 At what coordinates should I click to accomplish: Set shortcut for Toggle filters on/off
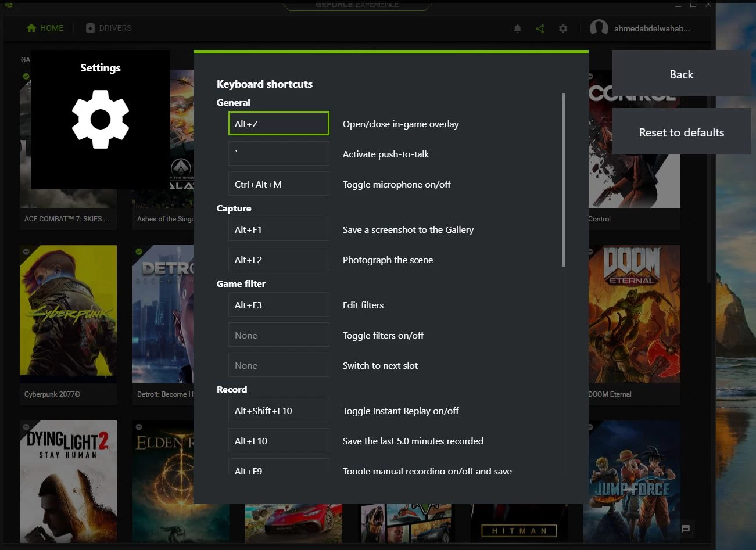279,335
